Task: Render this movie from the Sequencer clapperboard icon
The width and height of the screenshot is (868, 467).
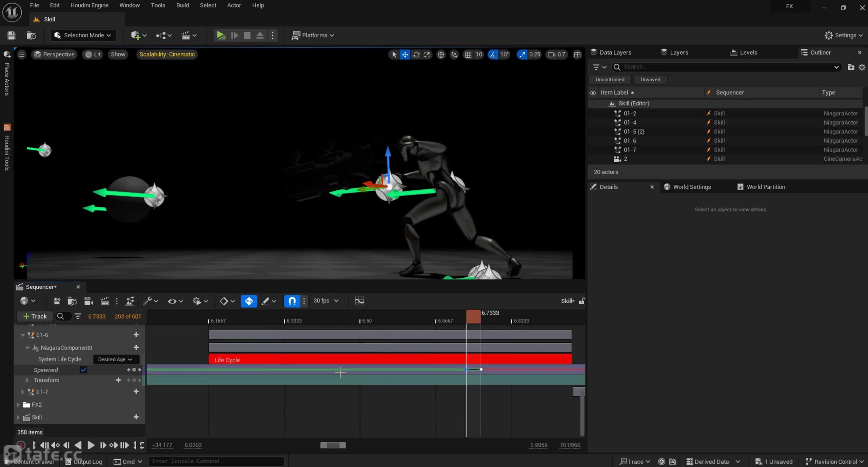Action: [104, 301]
